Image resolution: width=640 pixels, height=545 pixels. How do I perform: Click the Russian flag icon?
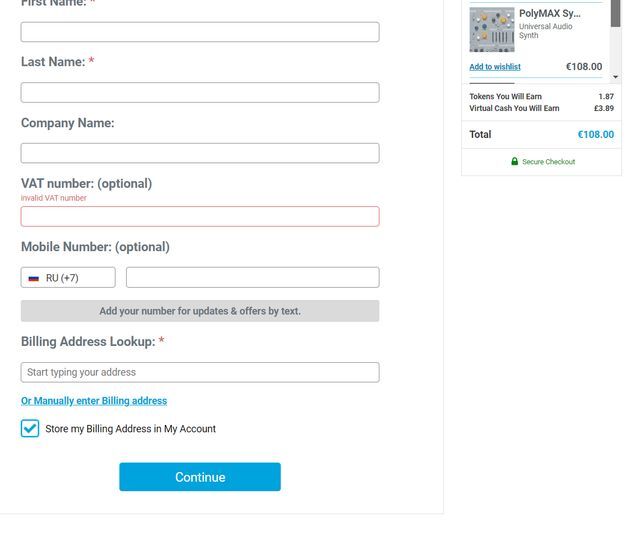[34, 278]
